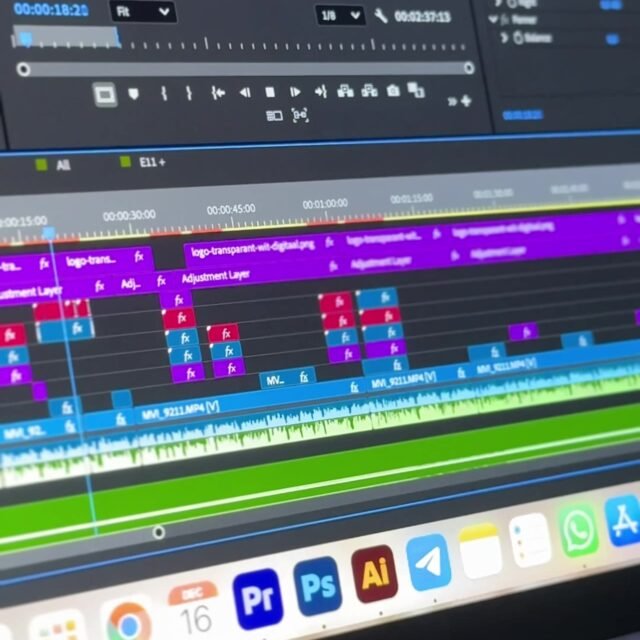Click the left handle of monitor zoom scrollbar
640x640 pixels.
tap(24, 69)
